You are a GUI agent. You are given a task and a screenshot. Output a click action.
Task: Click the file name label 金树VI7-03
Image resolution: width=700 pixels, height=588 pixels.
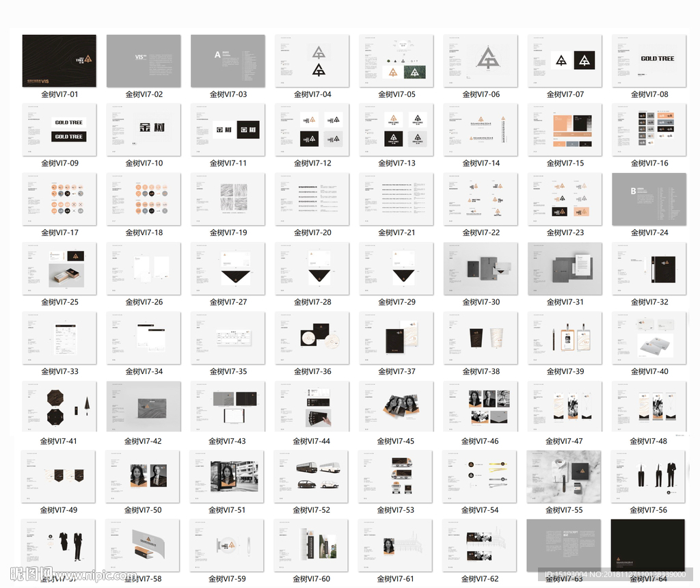point(228,94)
